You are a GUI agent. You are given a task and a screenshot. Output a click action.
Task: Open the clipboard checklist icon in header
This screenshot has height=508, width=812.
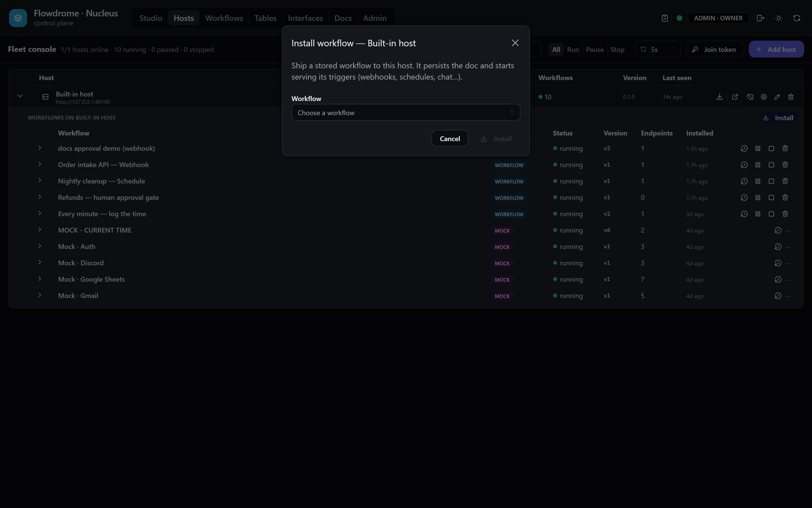pos(665,18)
